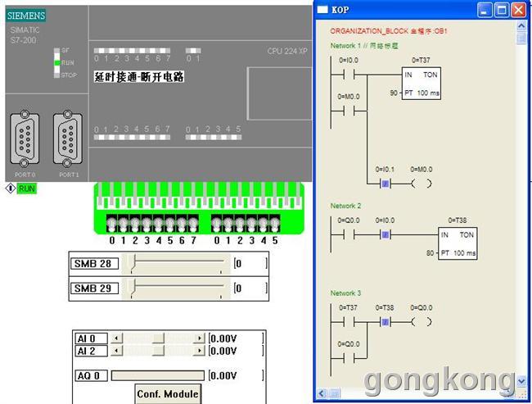
Task: Select the T37 TON timer block
Action: [x=421, y=84]
